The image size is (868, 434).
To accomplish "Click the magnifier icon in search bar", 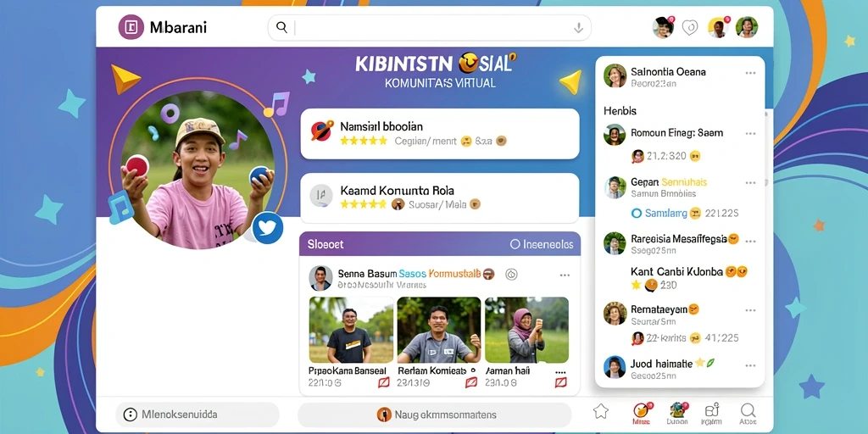I will [281, 27].
